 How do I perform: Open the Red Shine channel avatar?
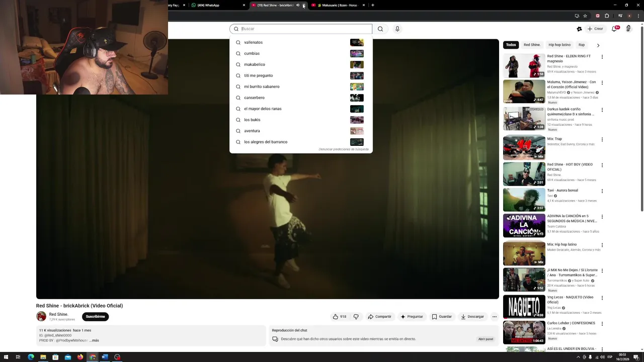coord(41,316)
